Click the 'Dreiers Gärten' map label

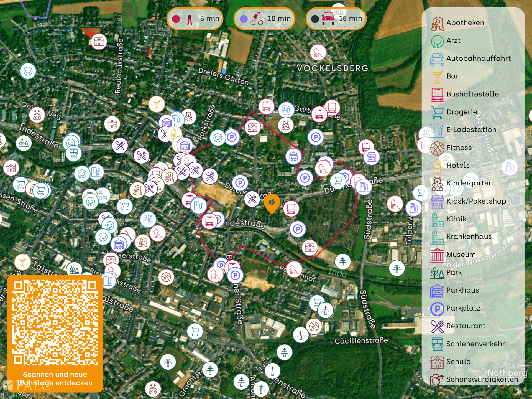(224, 77)
